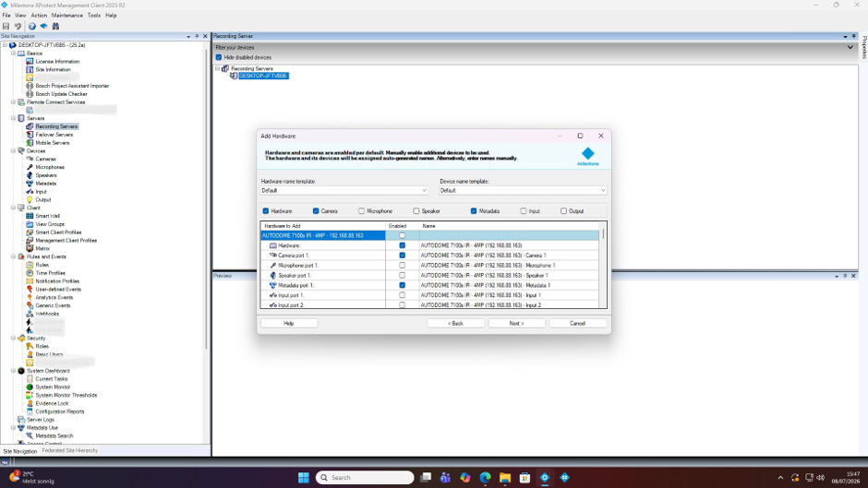Check the Input filter checkbox
The width and height of the screenshot is (868, 488).
[524, 211]
